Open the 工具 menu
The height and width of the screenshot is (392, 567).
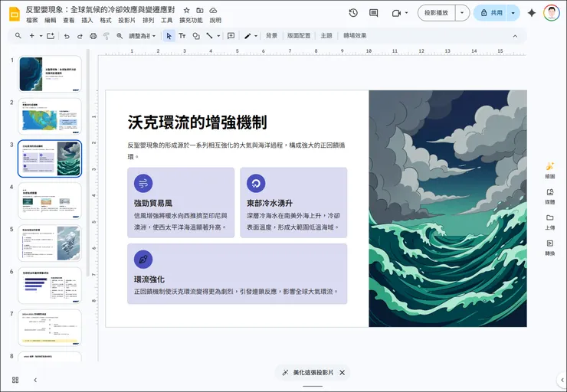pyautogui.click(x=167, y=20)
